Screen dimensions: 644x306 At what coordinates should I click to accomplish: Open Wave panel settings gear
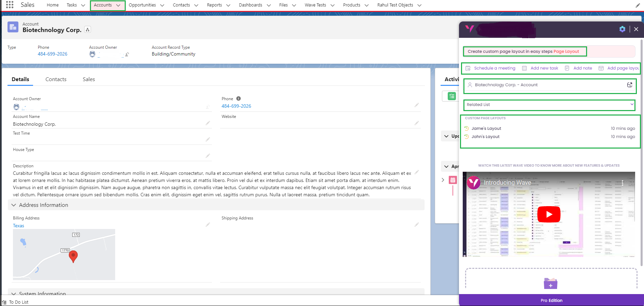coord(622,29)
